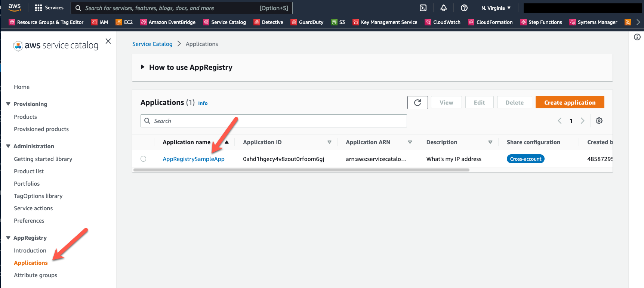Open Attribute groups in the sidebar
The width and height of the screenshot is (644, 288).
36,275
